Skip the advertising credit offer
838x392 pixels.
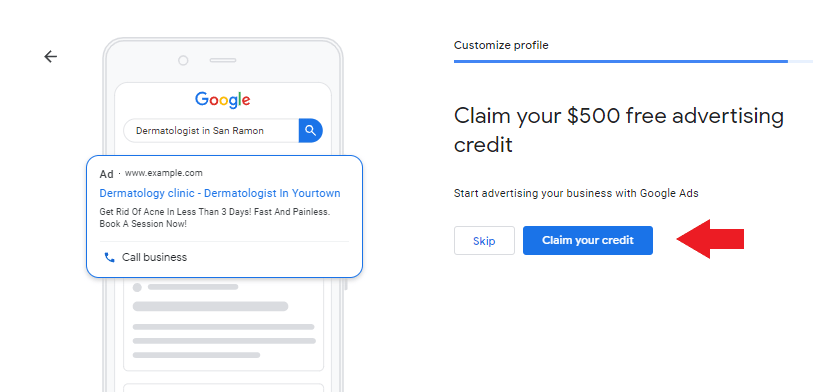pyautogui.click(x=484, y=241)
